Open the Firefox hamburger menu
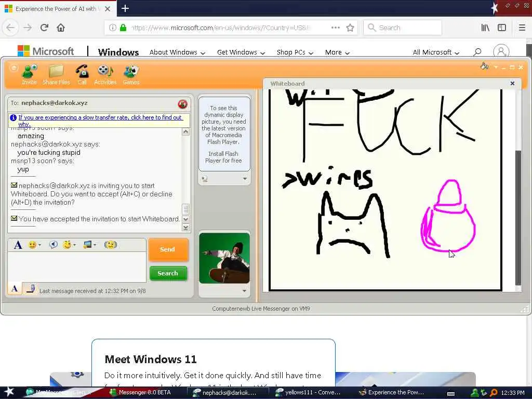 point(522,28)
